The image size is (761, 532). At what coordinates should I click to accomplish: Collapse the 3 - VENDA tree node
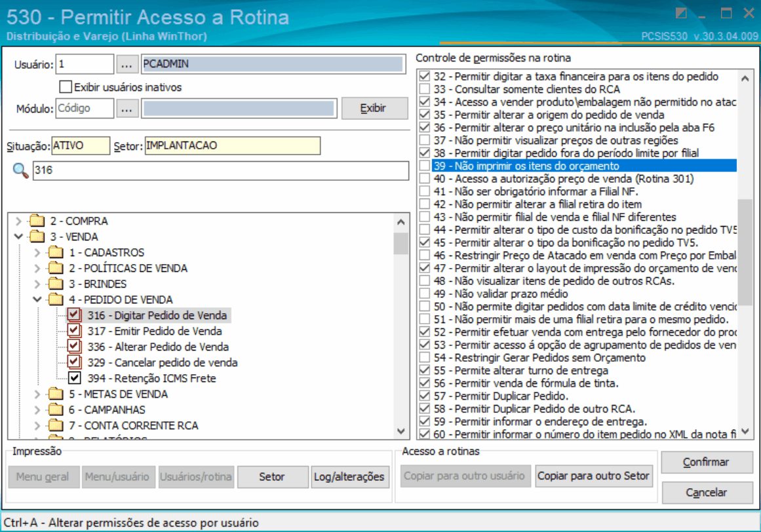tap(18, 237)
